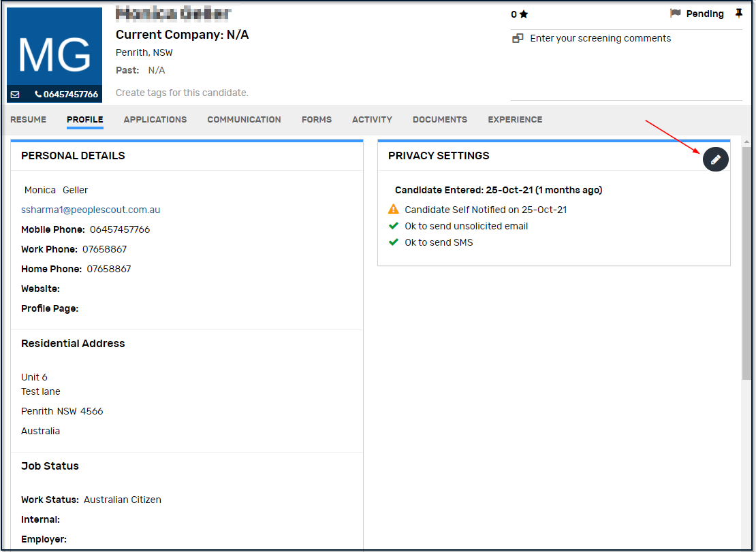
Task: Switch to the Experience tab
Action: pos(515,120)
